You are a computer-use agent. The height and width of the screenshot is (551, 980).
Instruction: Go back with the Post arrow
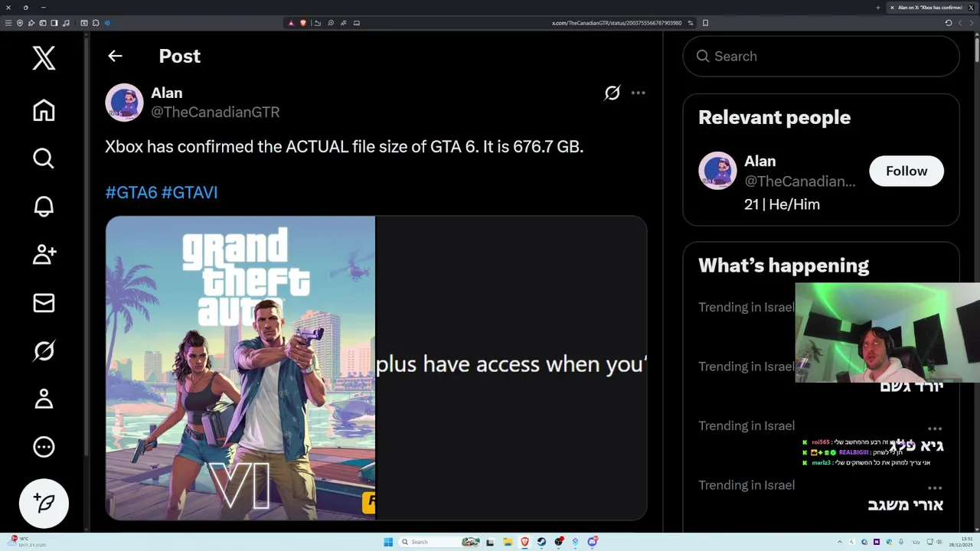pos(115,56)
